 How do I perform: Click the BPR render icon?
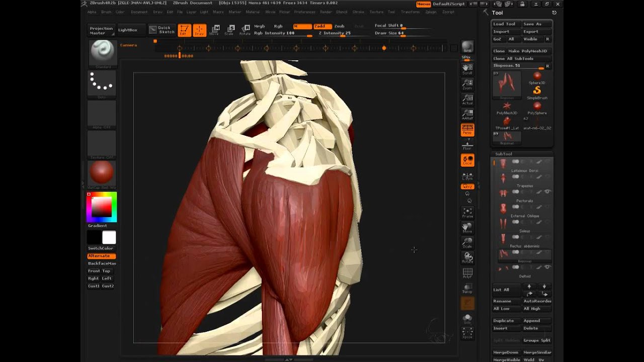coord(467,47)
